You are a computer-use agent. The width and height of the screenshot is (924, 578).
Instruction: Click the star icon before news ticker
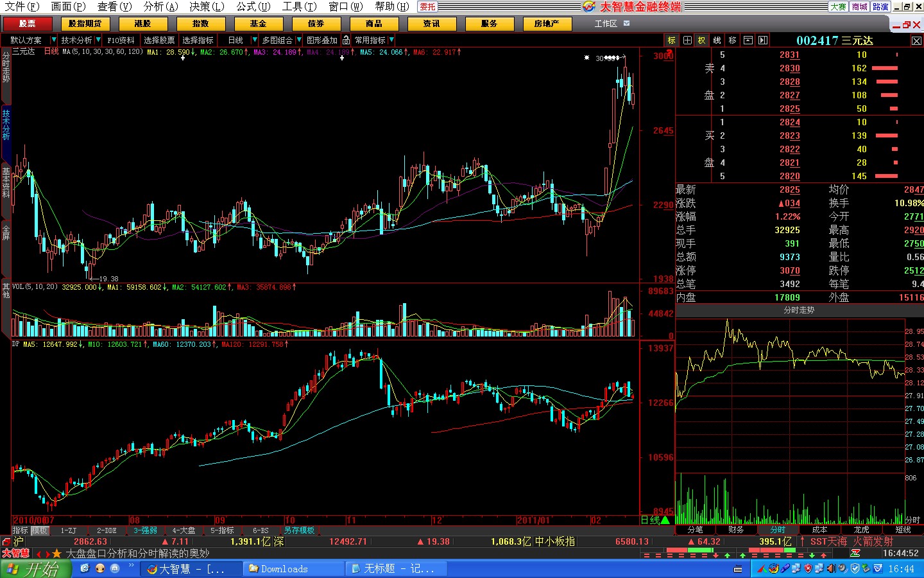coord(56,554)
